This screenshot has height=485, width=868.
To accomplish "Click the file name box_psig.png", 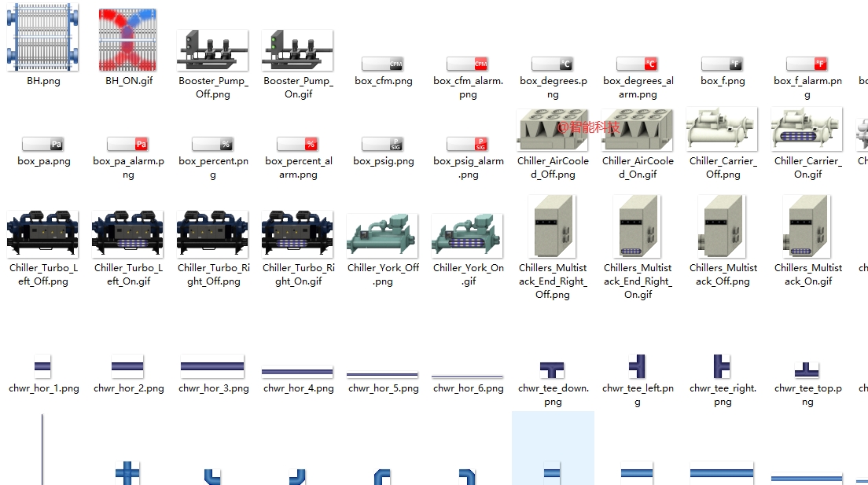I will point(384,162).
